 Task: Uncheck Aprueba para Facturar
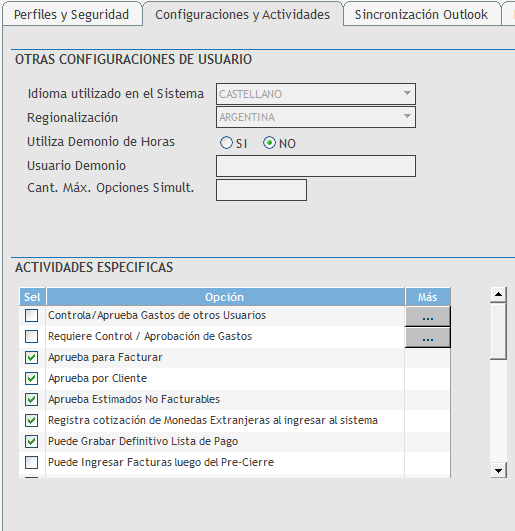pos(31,358)
